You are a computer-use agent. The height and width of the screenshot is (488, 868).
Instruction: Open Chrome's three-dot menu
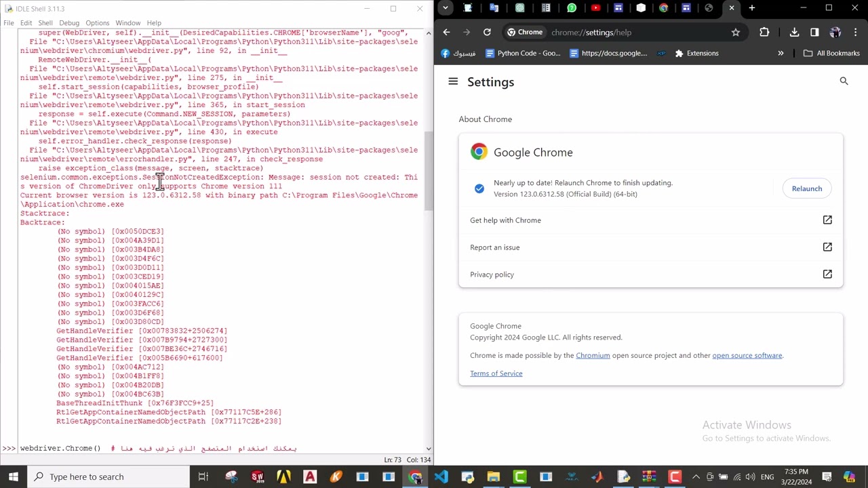[x=854, y=32]
